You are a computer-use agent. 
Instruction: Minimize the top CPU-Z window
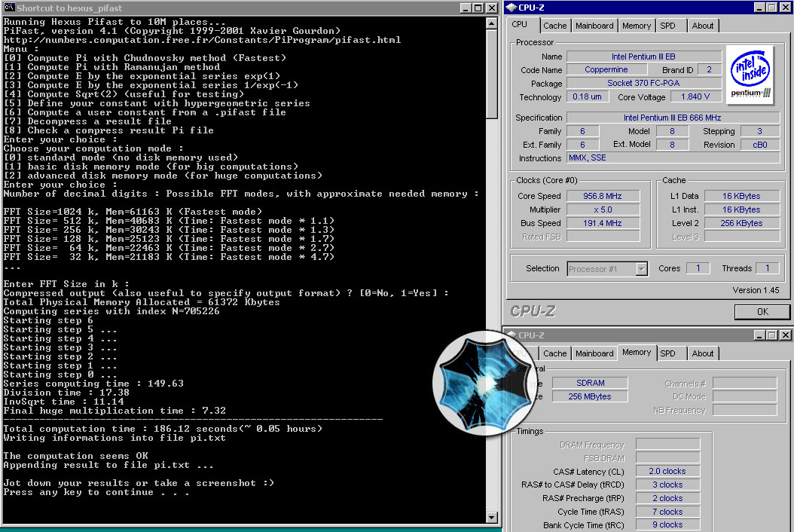tap(759, 7)
